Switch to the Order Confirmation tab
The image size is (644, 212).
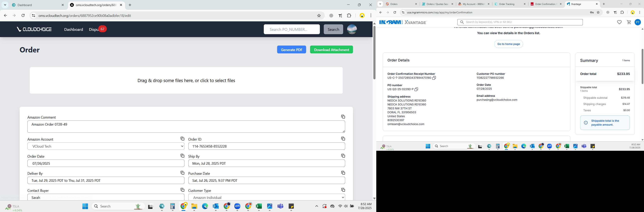tap(546, 4)
